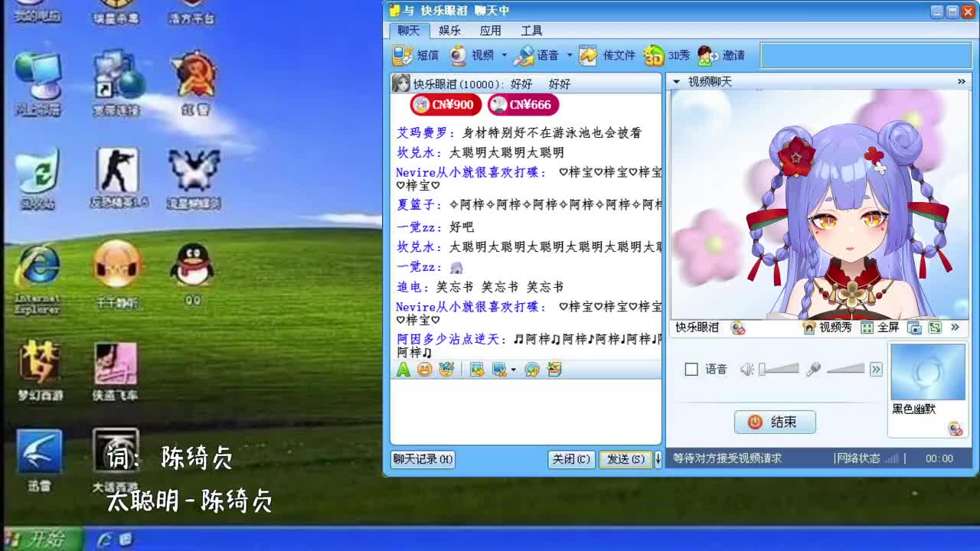This screenshot has width=980, height=551.
Task: Open the butterfly 流星蝴蝶剑 desktop icon
Action: pos(194,178)
